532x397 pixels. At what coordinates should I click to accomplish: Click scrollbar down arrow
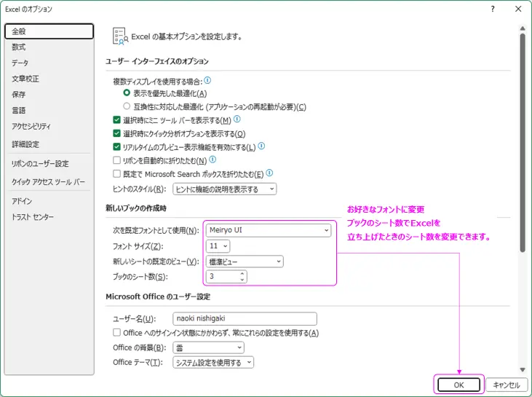pos(522,369)
